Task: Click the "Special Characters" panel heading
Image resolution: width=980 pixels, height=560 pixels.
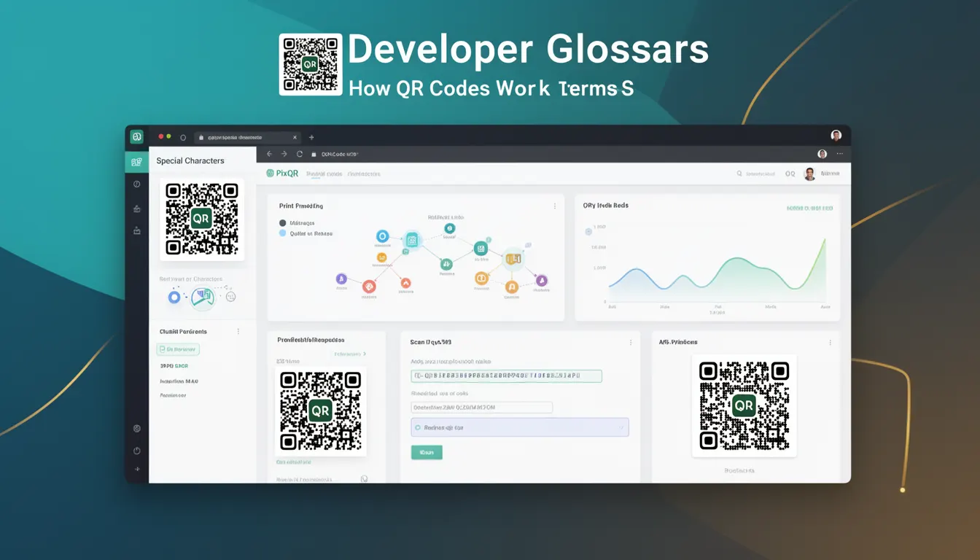Action: [x=190, y=160]
